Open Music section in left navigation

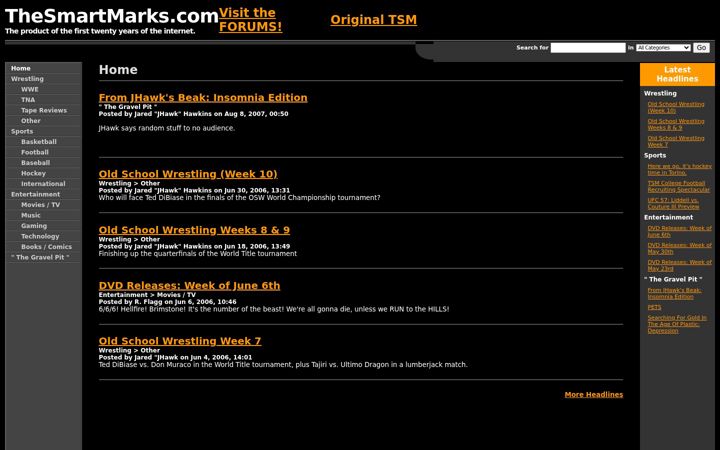click(x=31, y=215)
